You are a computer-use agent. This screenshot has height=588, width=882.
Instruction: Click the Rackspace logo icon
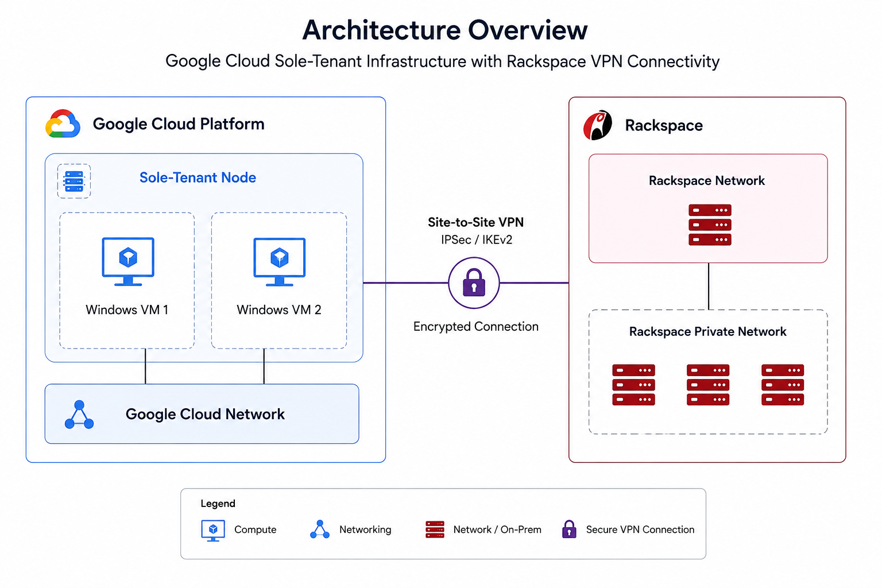(598, 125)
